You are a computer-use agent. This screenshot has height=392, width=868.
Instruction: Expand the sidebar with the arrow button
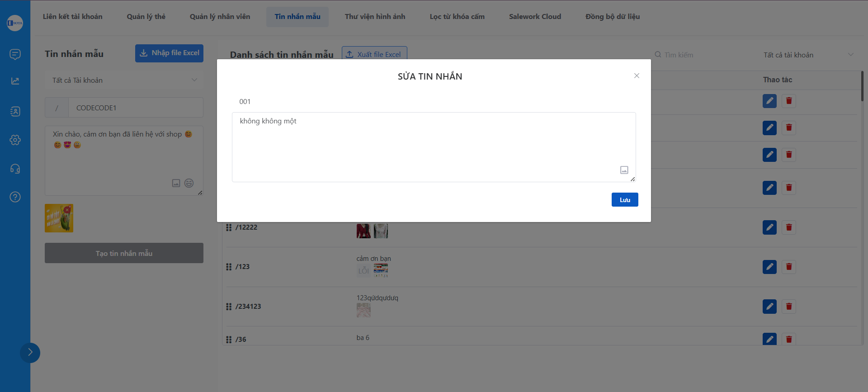(30, 353)
